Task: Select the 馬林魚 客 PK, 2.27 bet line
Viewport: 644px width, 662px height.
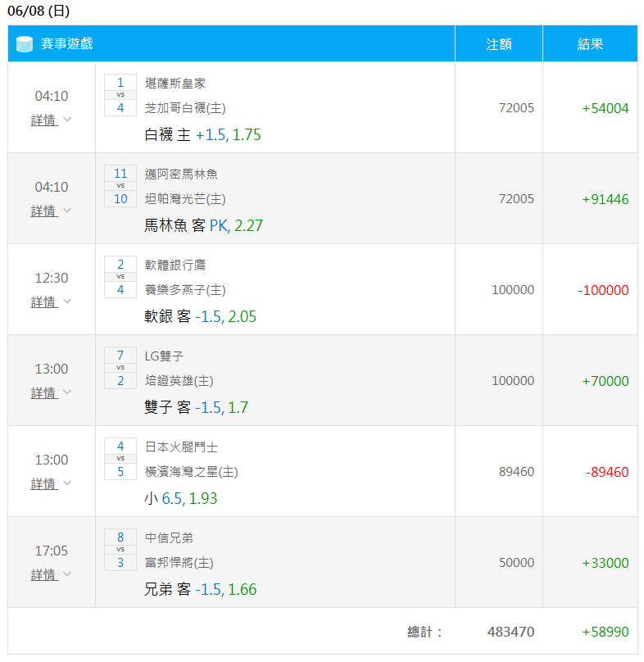Action: coord(203,225)
